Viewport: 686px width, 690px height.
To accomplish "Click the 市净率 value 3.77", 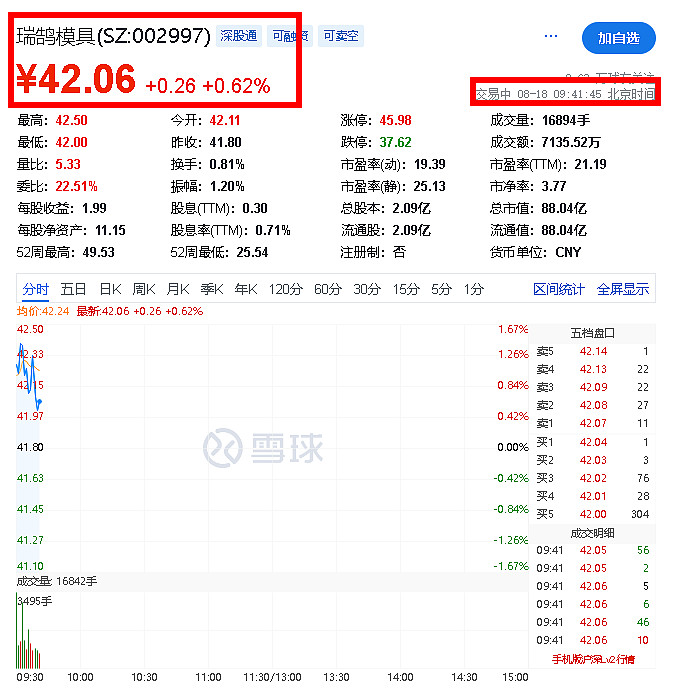I will click(554, 186).
